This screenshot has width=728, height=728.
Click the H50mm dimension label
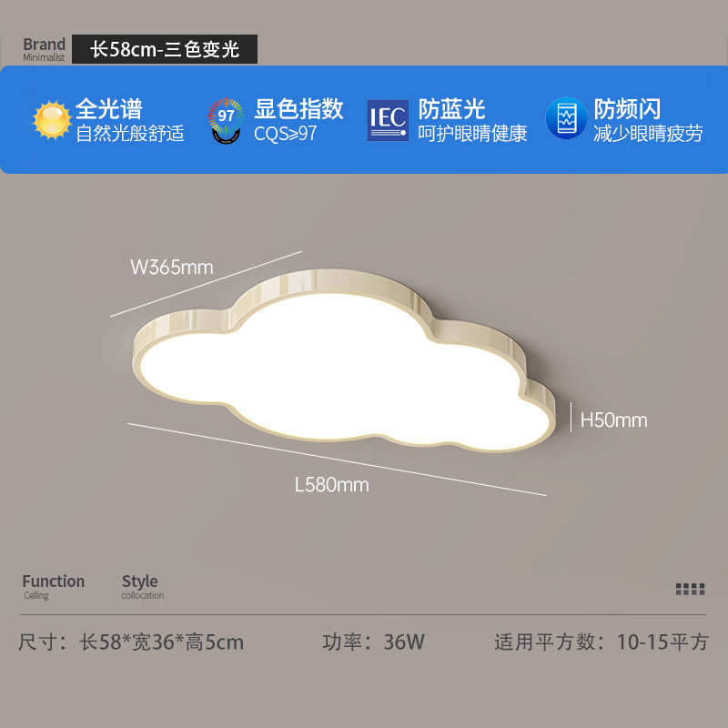coord(613,420)
